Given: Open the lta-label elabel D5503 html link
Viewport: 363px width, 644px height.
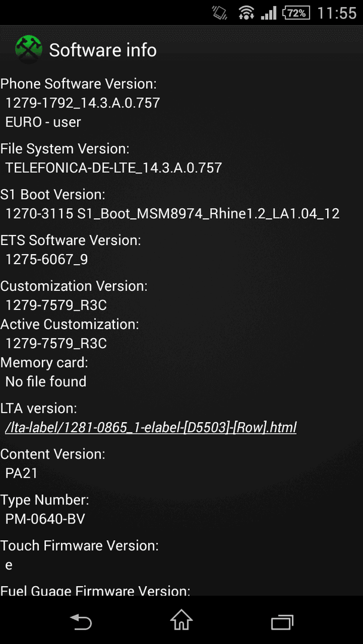Looking at the screenshot, I should pyautogui.click(x=150, y=427).
